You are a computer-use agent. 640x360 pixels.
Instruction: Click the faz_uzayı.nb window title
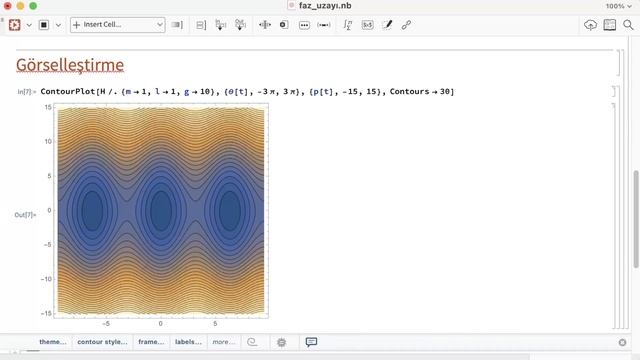pyautogui.click(x=325, y=6)
